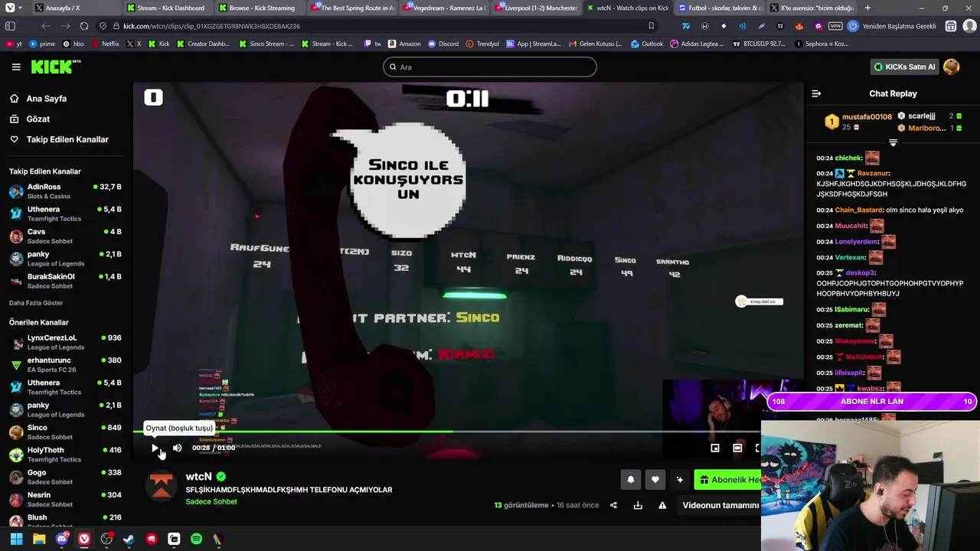The image size is (980, 551).
Task: Open the Trendyol bookmark
Action: coord(482,44)
